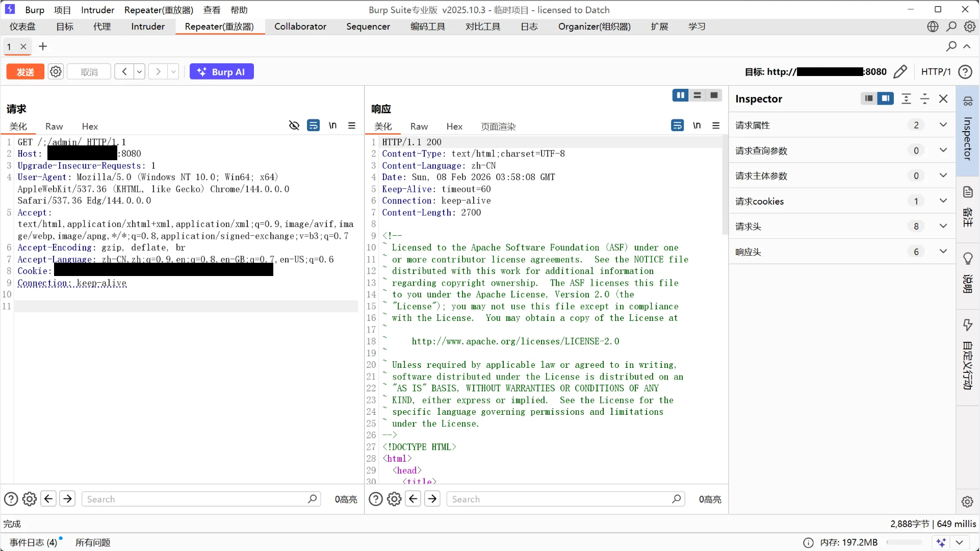The width and height of the screenshot is (980, 551).
Task: Open the Sequencer tab
Action: [x=368, y=27]
